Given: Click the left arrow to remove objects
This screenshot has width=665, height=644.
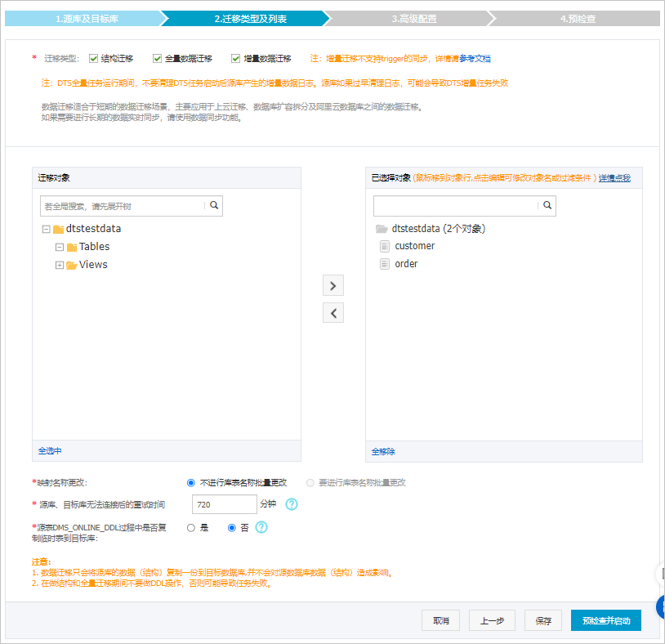Looking at the screenshot, I should click(x=333, y=313).
